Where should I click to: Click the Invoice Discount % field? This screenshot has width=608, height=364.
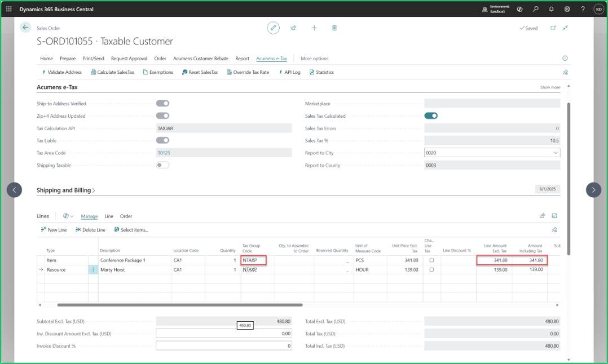click(224, 346)
